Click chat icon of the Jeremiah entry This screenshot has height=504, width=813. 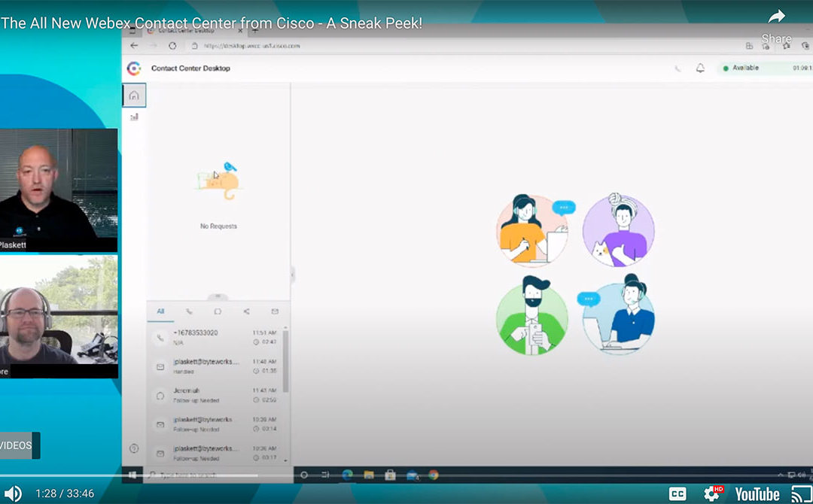coord(160,396)
